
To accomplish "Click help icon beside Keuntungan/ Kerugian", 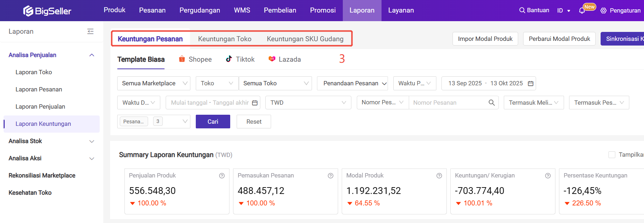I will pyautogui.click(x=548, y=176).
